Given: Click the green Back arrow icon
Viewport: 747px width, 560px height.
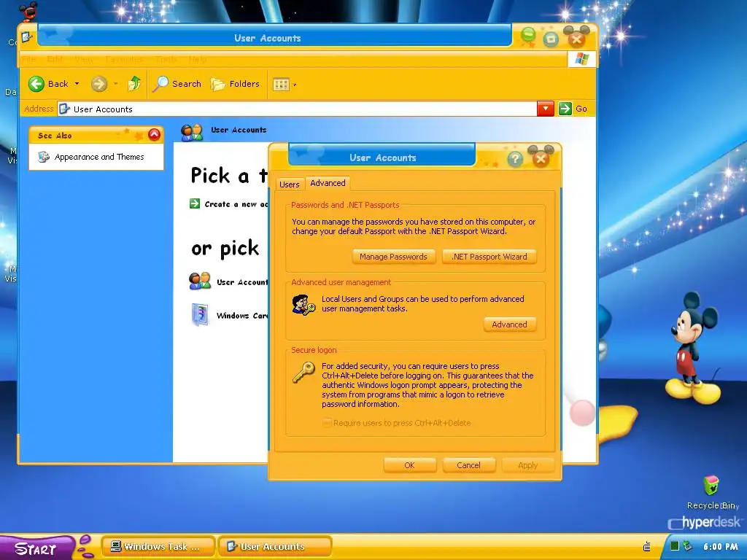Looking at the screenshot, I should click(36, 84).
